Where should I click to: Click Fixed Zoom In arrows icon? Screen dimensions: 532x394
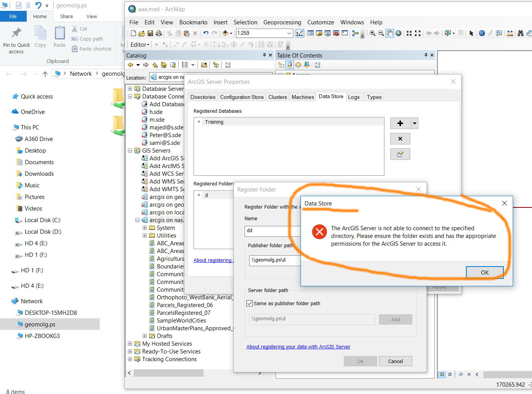[409, 33]
